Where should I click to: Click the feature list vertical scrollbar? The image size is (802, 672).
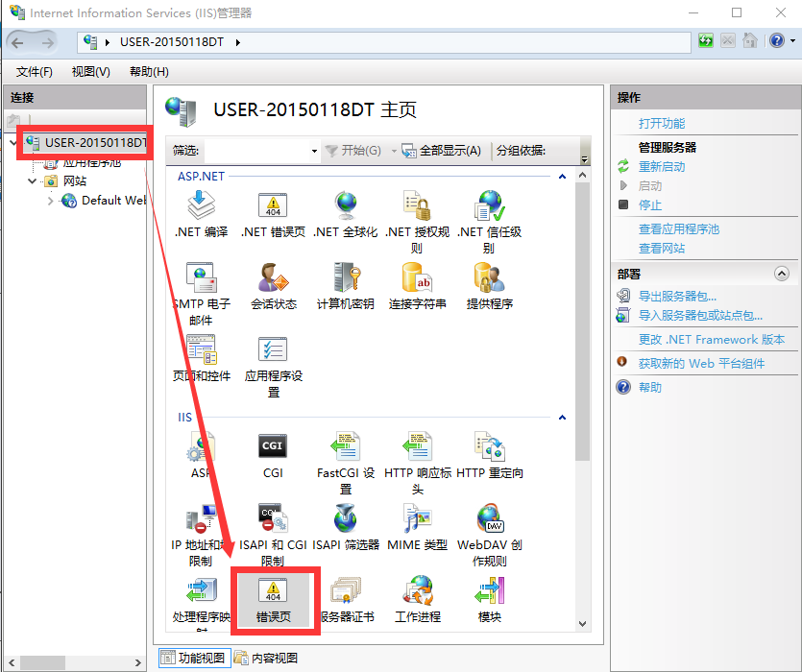coord(582,317)
